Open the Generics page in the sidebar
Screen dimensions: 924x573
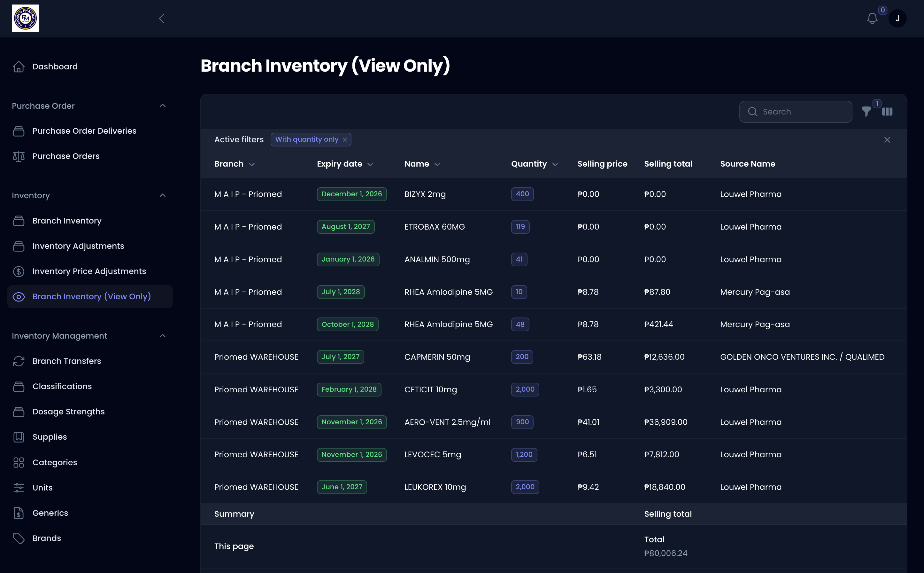[x=50, y=513]
